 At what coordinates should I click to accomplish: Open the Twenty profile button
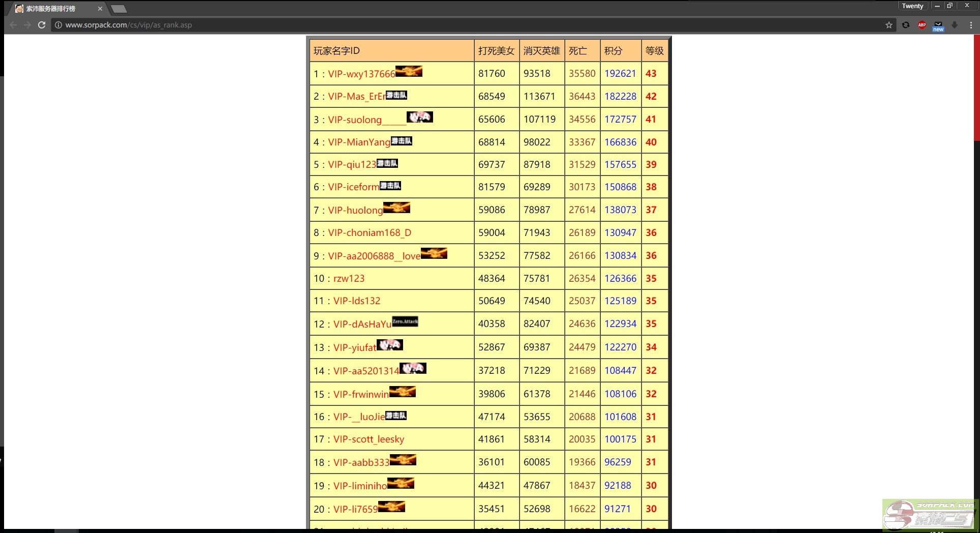[x=912, y=6]
